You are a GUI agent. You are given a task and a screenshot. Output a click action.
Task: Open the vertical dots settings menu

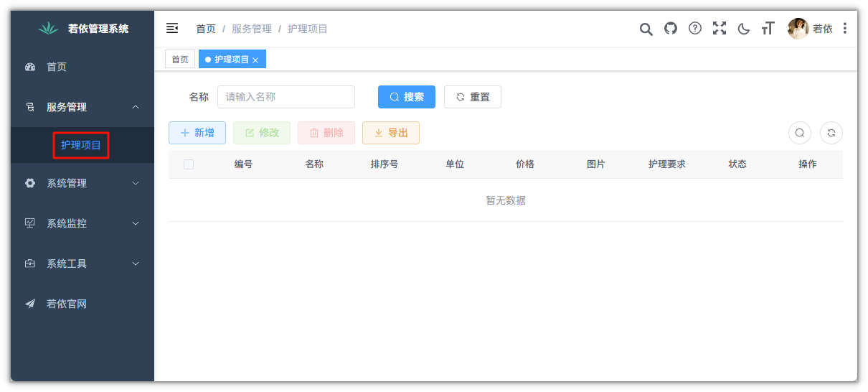click(x=845, y=28)
